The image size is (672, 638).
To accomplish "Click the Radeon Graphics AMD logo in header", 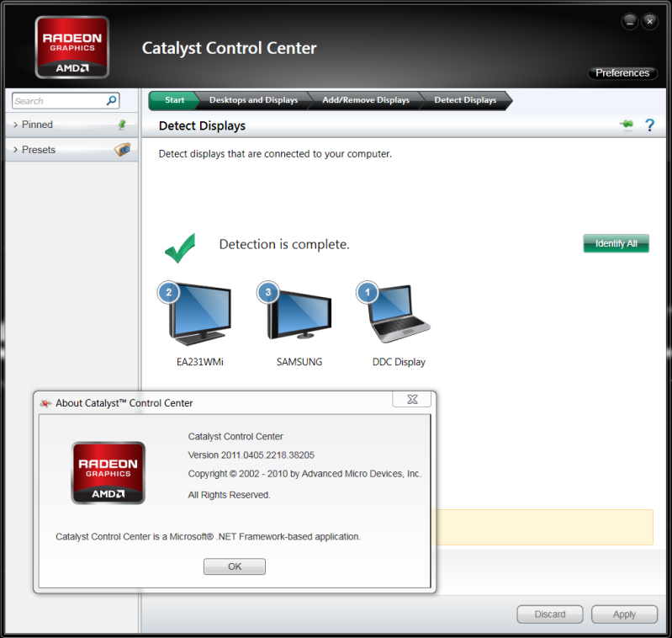I will click(x=72, y=47).
